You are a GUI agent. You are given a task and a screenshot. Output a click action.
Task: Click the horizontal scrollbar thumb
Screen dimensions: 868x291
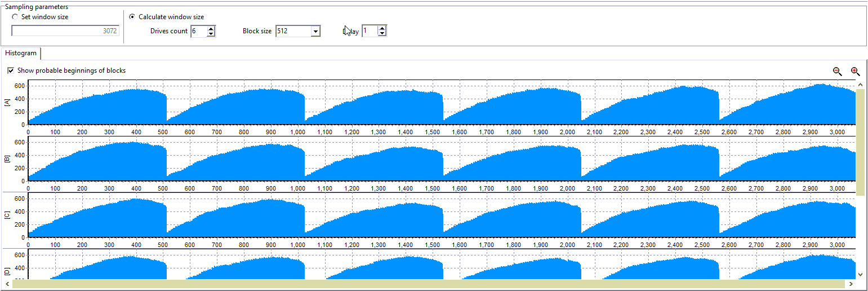[428, 284]
